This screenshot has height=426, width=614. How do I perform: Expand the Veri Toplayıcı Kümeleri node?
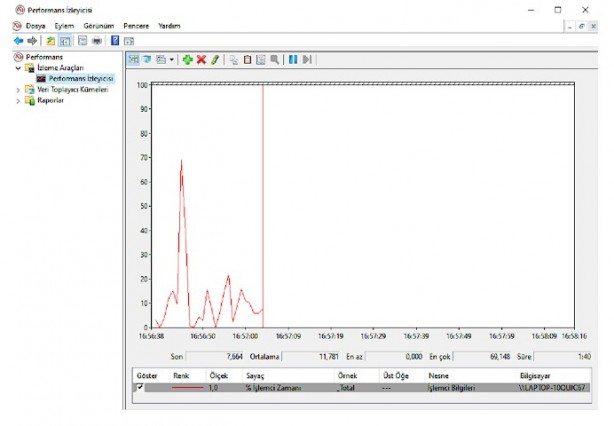(18, 89)
